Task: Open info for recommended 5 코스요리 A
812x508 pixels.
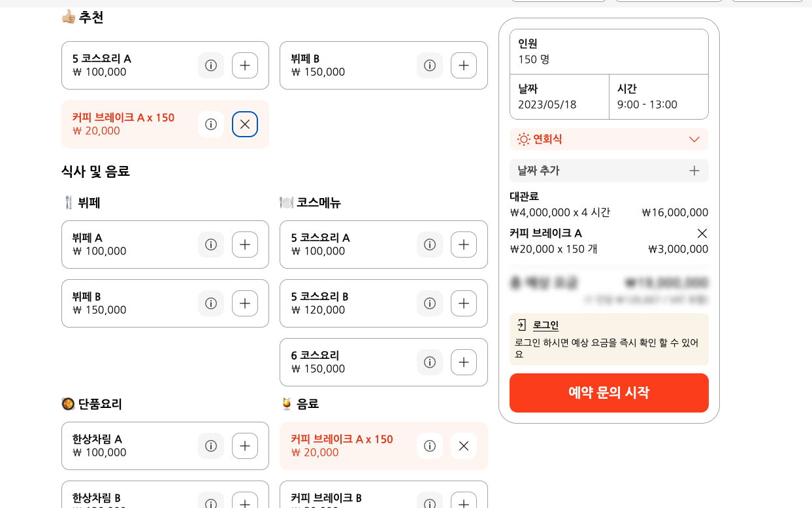Action: (x=211, y=65)
